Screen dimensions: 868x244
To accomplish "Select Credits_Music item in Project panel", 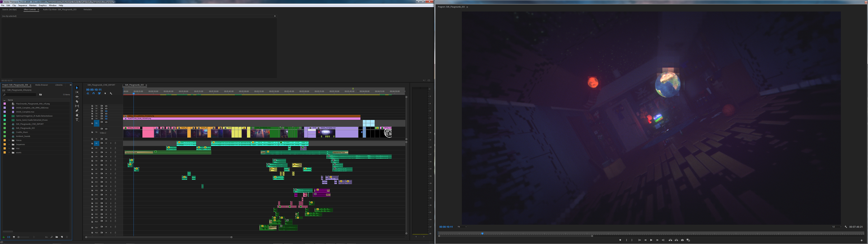I will coord(22,132).
